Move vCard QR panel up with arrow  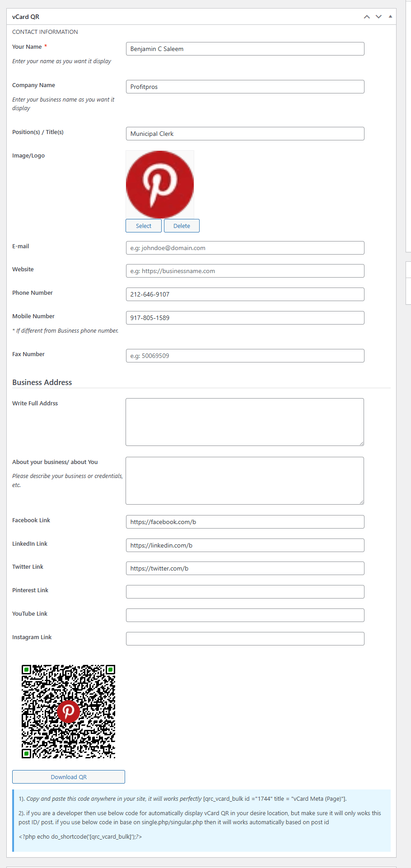(367, 17)
